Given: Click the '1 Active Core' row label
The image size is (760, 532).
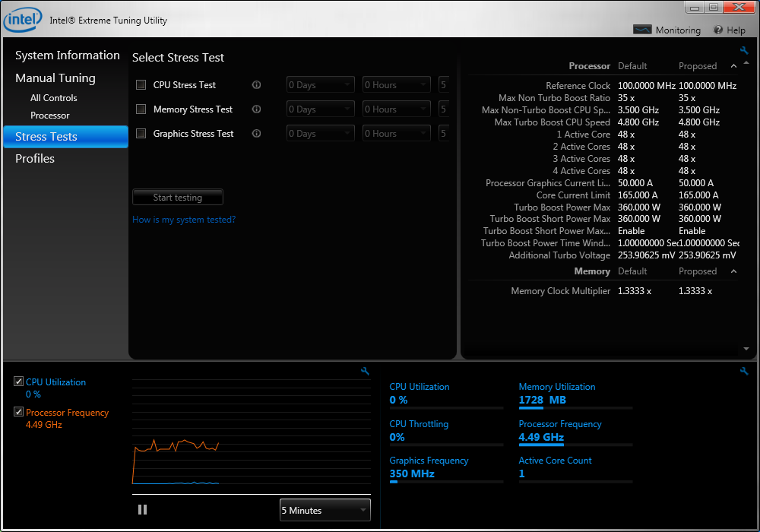Looking at the screenshot, I should (584, 135).
